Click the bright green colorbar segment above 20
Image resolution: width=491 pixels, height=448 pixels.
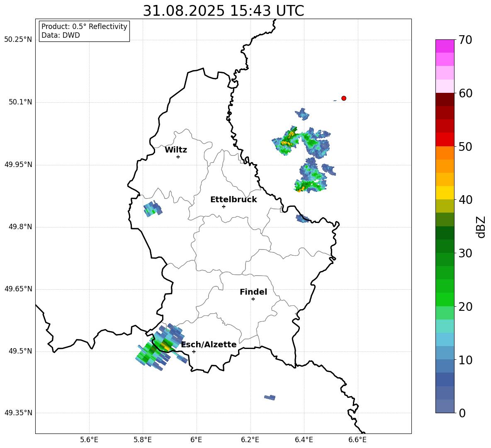pyautogui.click(x=445, y=299)
